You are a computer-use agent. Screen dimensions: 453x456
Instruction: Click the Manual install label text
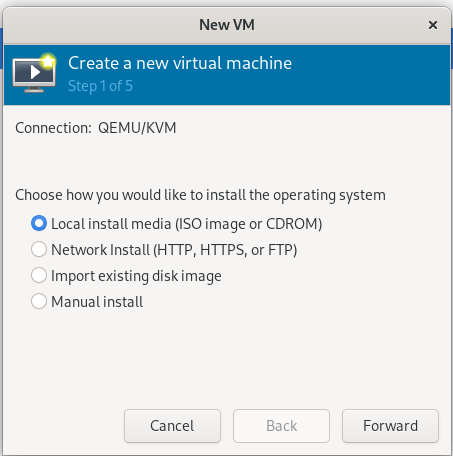pyautogui.click(x=97, y=302)
